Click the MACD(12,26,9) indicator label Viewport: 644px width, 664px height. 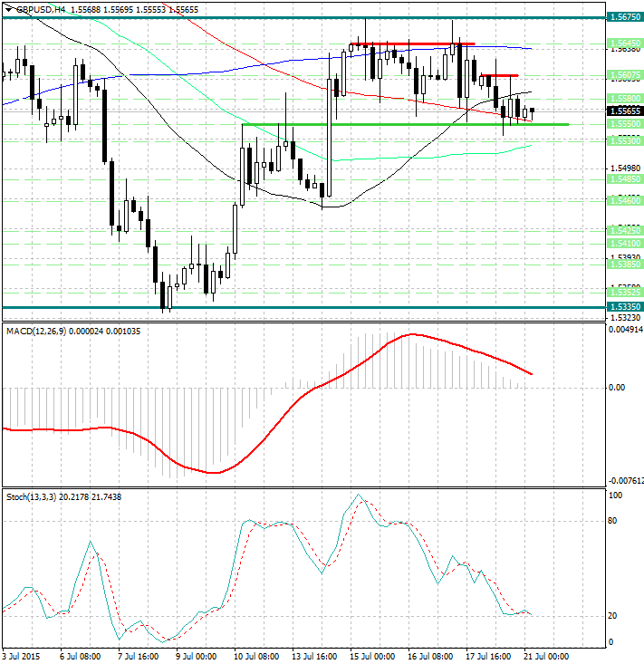pyautogui.click(x=36, y=332)
